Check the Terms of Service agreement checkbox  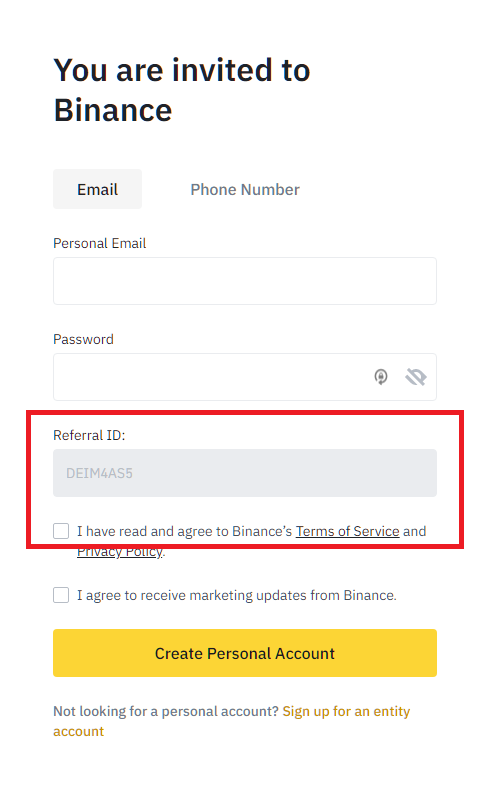tap(61, 531)
